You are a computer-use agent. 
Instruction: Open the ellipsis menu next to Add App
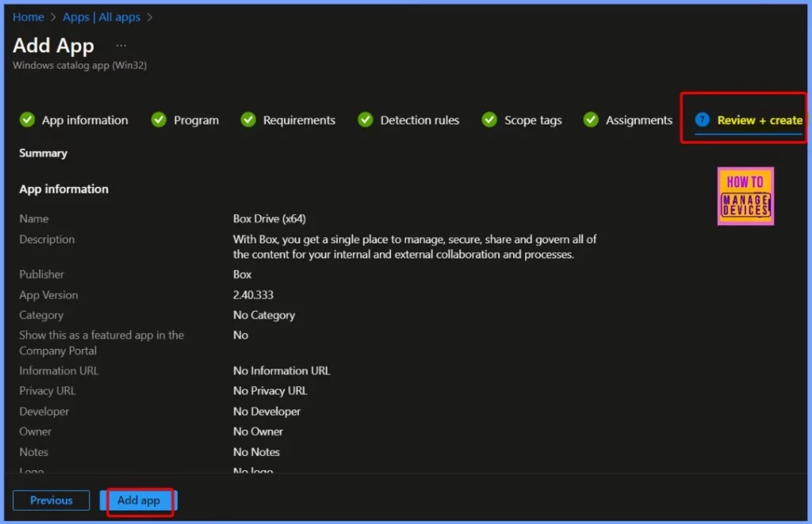pos(121,45)
